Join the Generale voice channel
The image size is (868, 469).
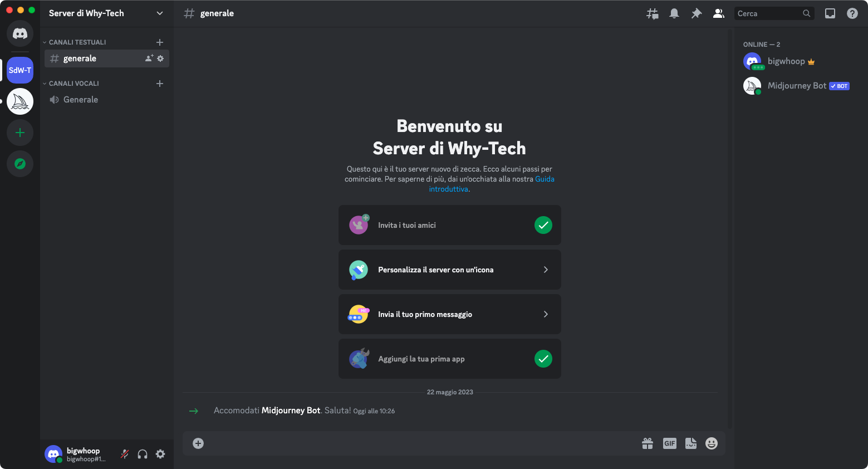tap(107, 100)
